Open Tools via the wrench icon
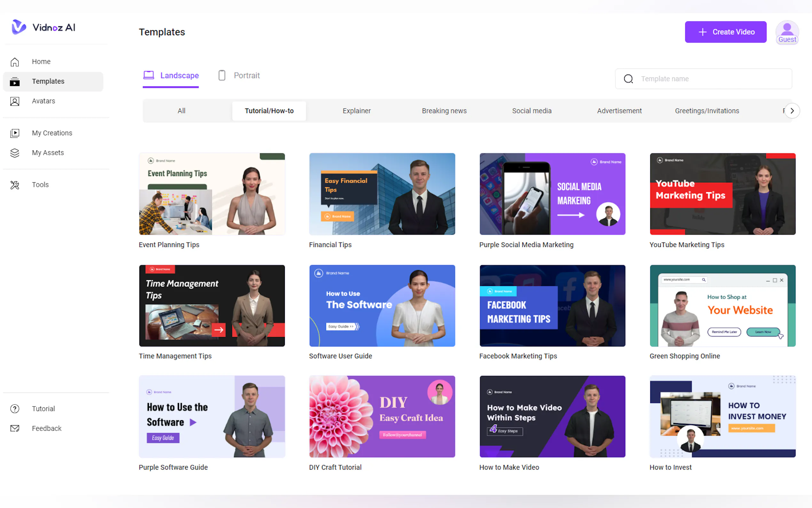The height and width of the screenshot is (508, 812). [x=15, y=185]
